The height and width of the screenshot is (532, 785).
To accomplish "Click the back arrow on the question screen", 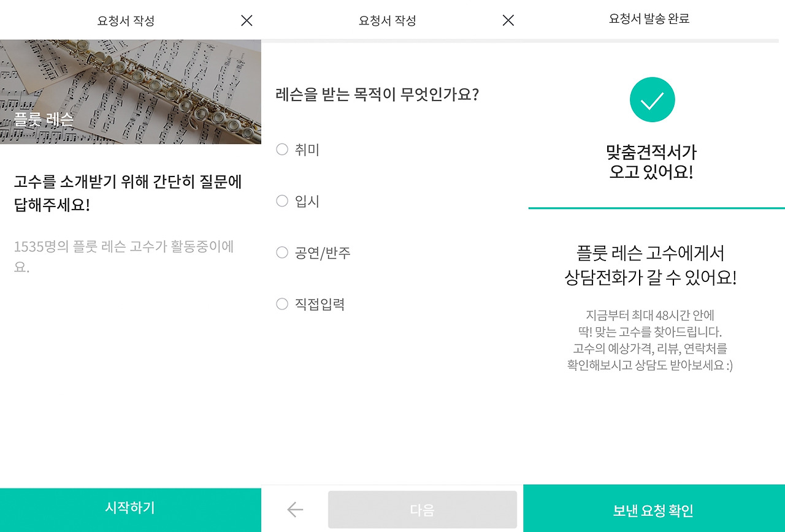I will [294, 509].
